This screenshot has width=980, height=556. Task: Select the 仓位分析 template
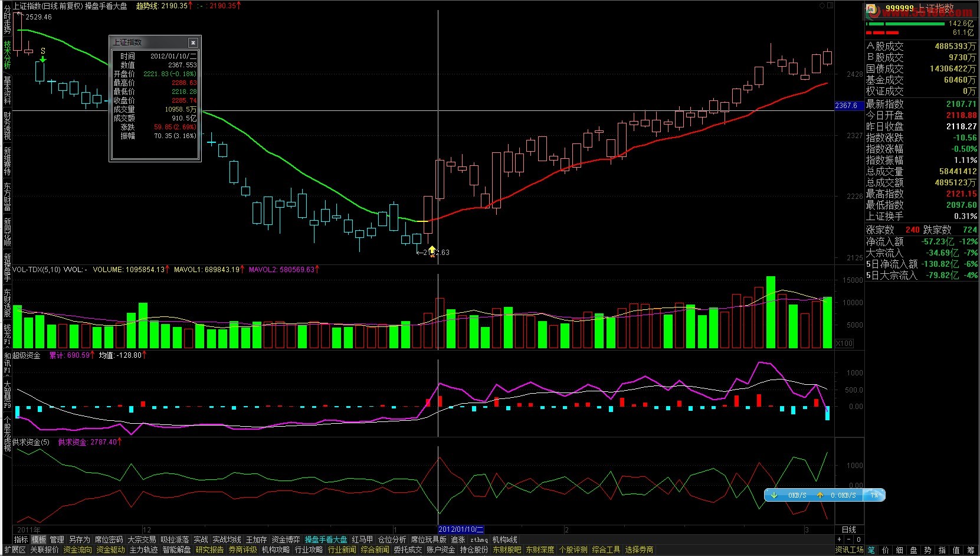392,539
